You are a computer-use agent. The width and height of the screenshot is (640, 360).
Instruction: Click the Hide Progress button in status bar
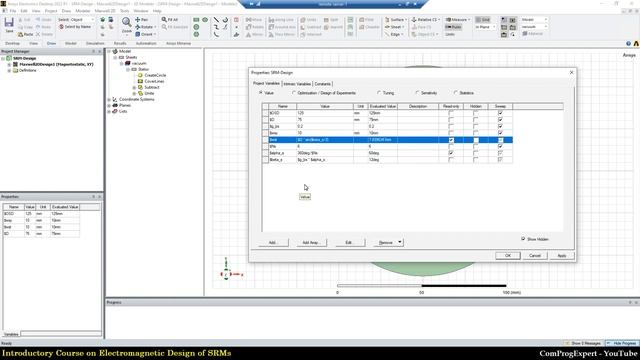tap(622, 343)
